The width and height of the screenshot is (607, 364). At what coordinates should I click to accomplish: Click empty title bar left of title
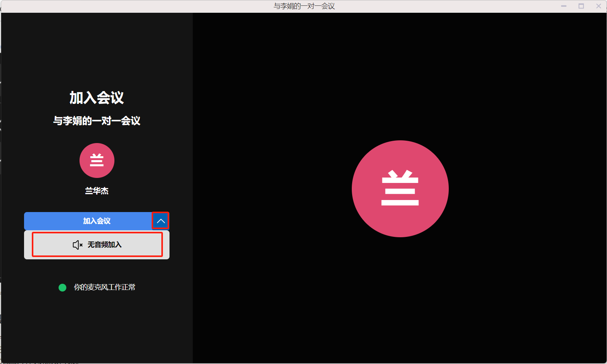[x=136, y=6]
